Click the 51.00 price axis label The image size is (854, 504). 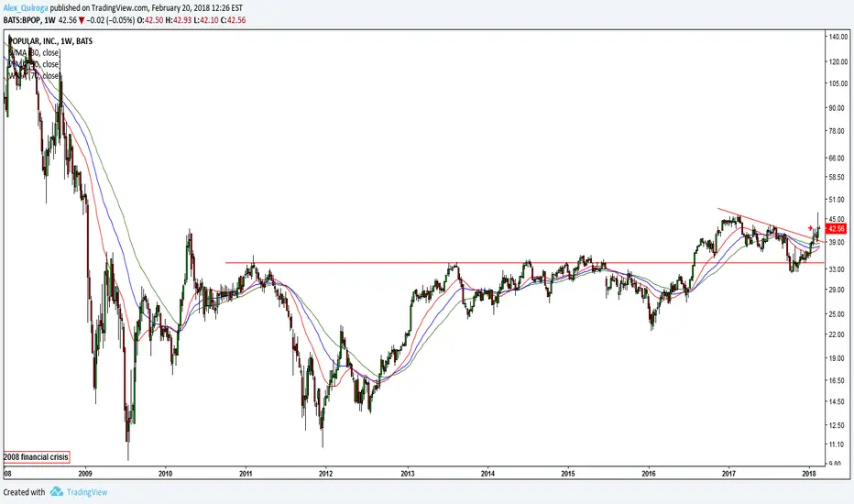(x=838, y=200)
